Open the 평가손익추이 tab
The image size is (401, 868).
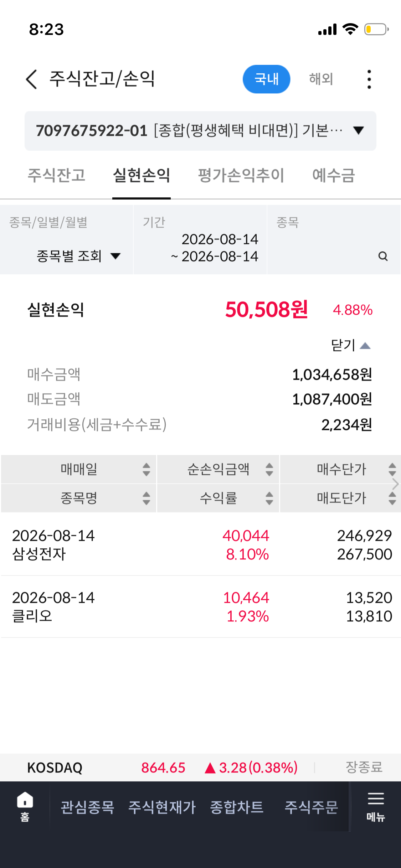tap(241, 175)
